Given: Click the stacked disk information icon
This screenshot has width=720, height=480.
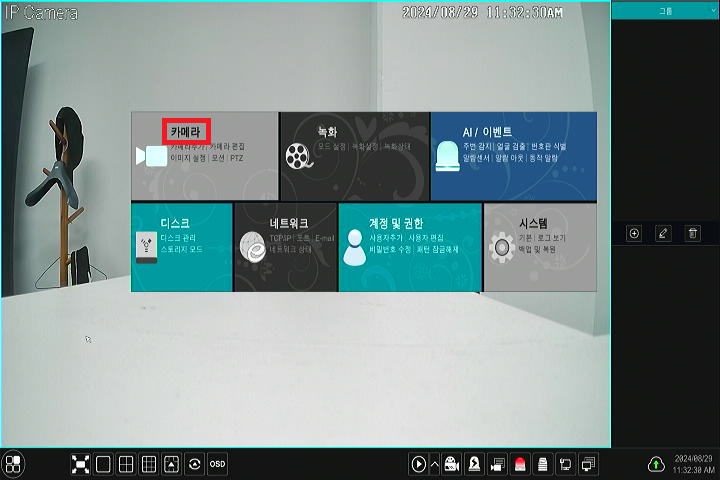Looking at the screenshot, I should pyautogui.click(x=543, y=464).
